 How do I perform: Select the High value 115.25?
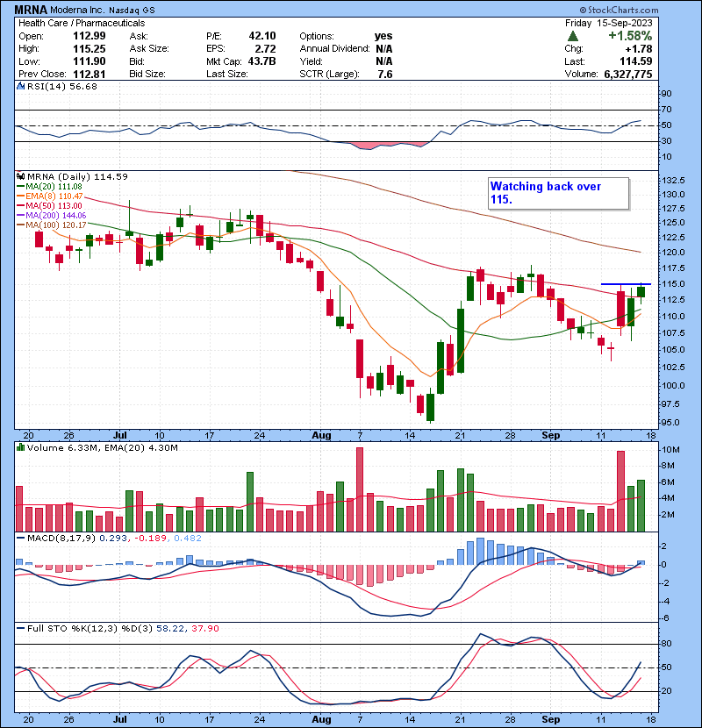click(x=90, y=49)
